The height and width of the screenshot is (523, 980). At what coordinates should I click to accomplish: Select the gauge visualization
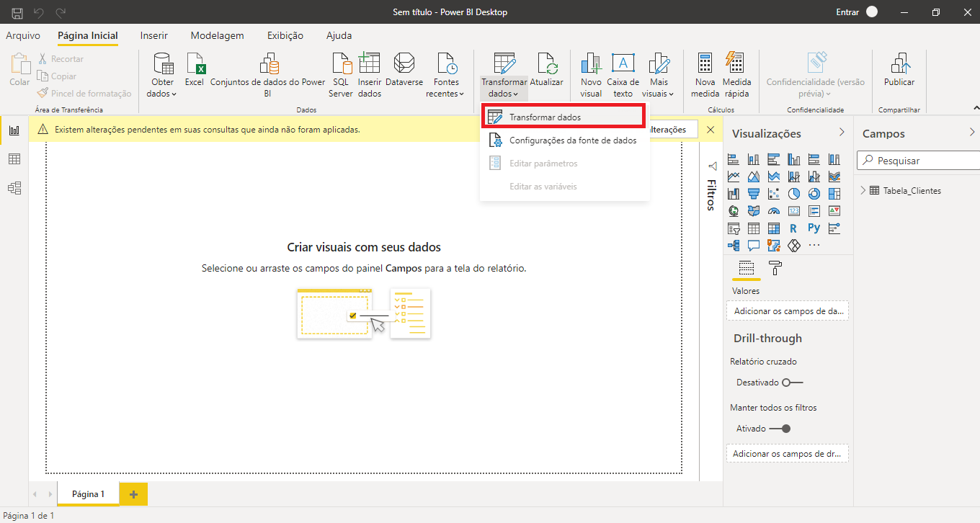[x=774, y=211]
